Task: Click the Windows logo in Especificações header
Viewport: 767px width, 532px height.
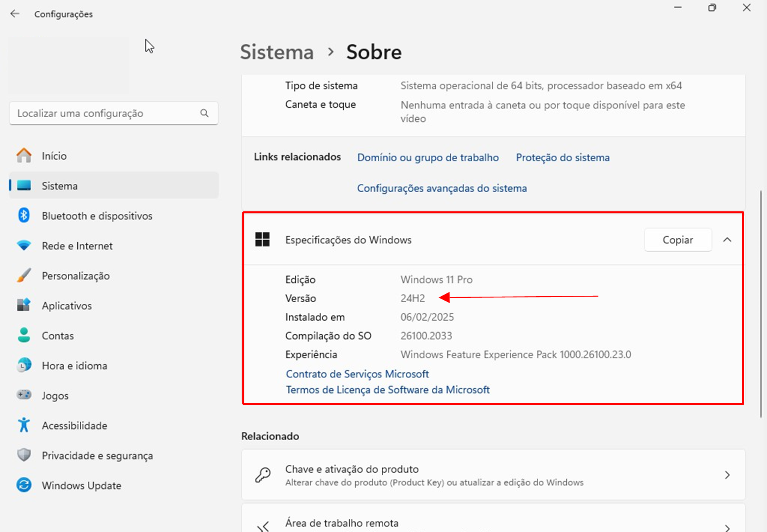Action: (262, 239)
